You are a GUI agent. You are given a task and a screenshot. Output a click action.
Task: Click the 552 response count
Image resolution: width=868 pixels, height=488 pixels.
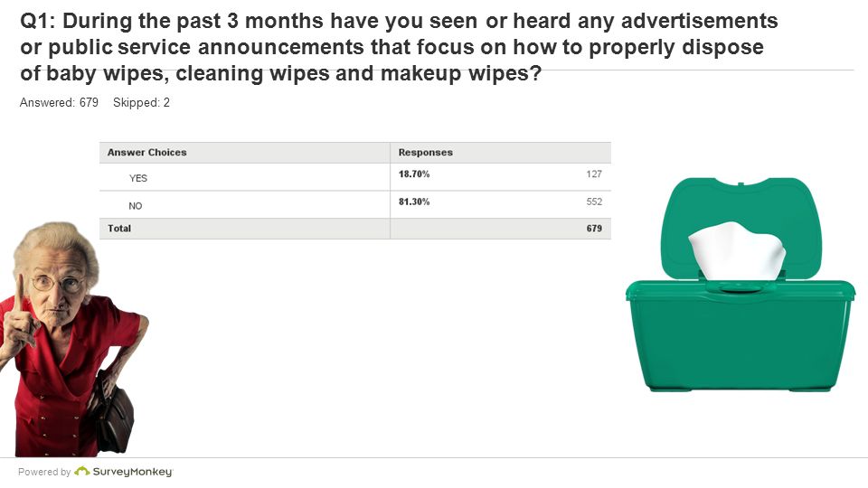point(594,202)
